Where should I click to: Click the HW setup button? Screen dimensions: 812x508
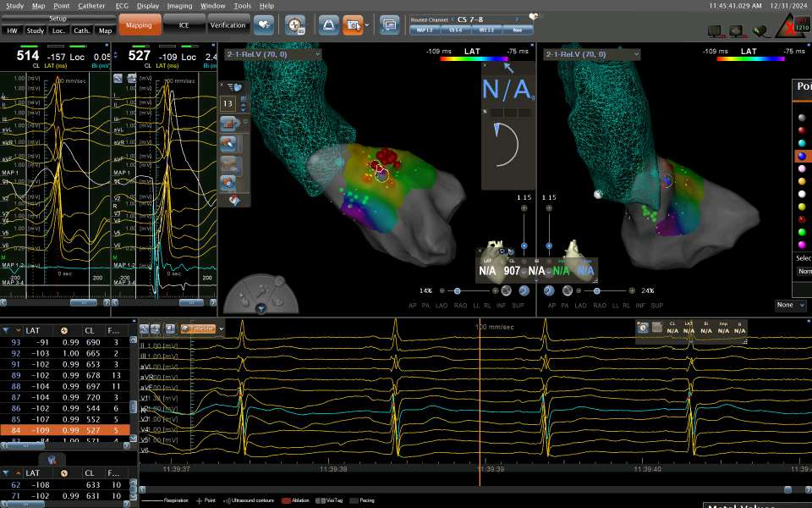point(12,30)
